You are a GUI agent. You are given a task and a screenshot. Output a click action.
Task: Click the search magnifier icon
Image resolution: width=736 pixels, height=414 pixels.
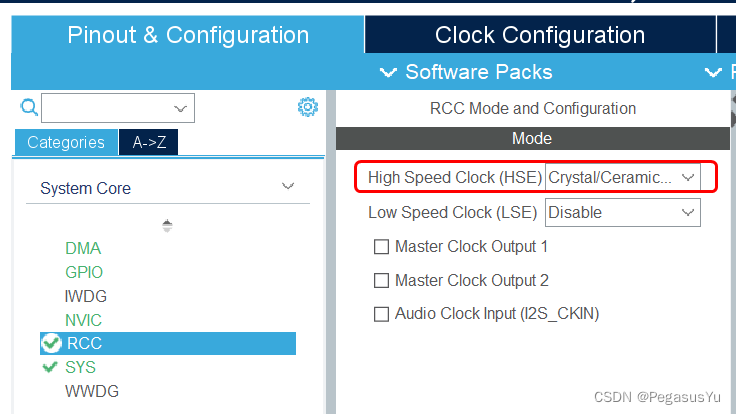(29, 107)
